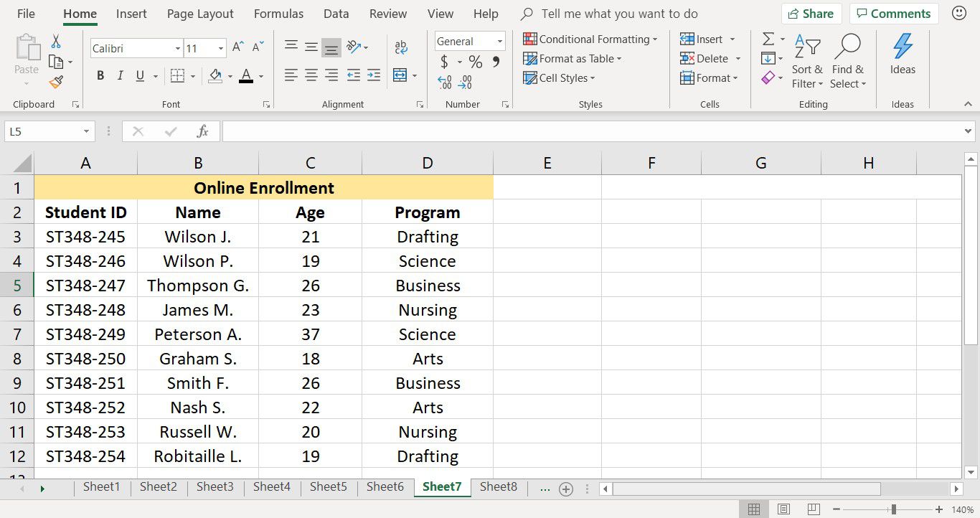Toggle Italic formatting

point(120,75)
